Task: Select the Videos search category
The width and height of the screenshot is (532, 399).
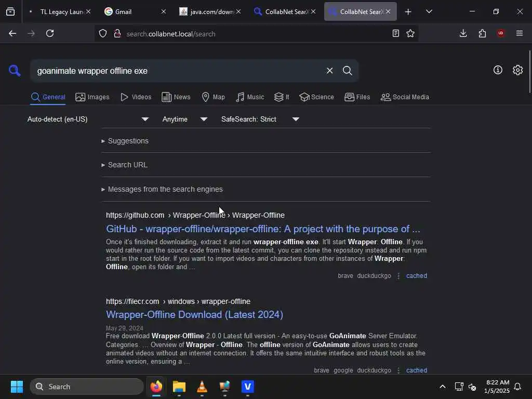Action: (136, 97)
